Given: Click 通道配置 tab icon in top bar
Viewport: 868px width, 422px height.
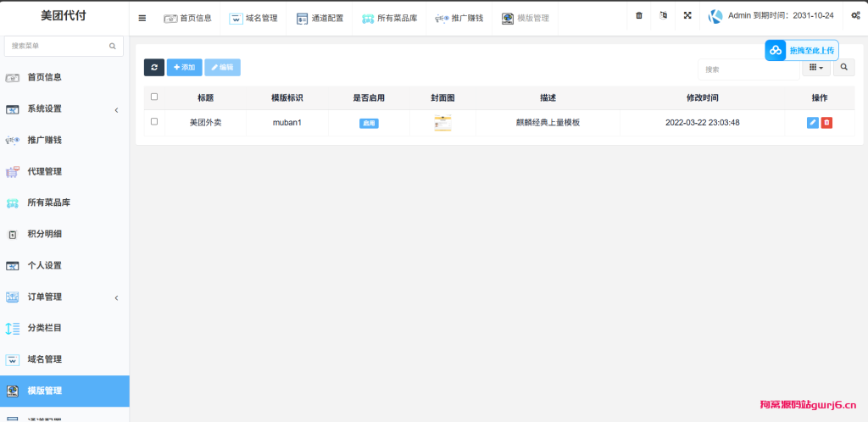Looking at the screenshot, I should coord(302,19).
